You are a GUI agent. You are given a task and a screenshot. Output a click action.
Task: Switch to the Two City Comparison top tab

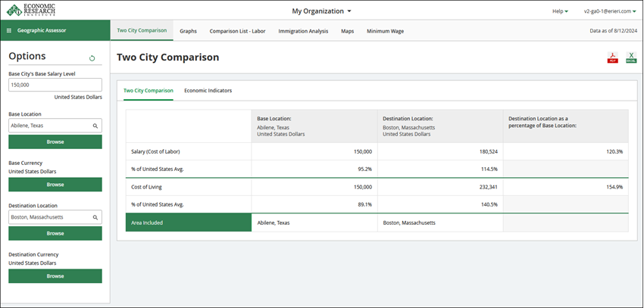click(x=142, y=30)
